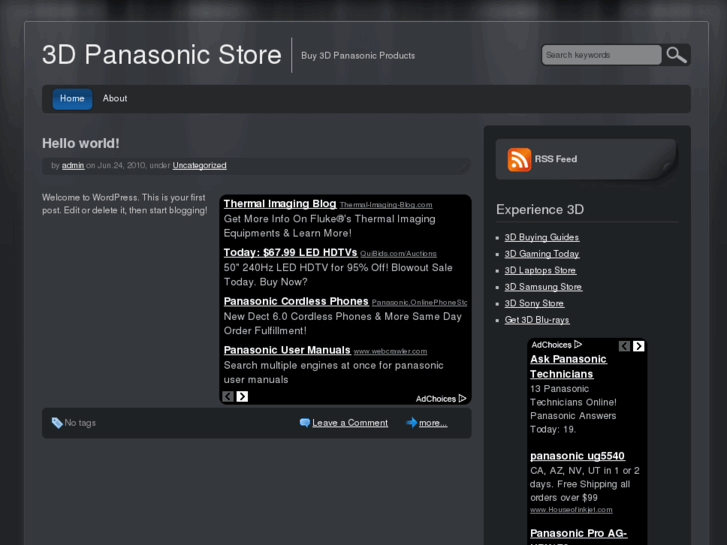The width and height of the screenshot is (727, 545).
Task: Open the admin author link
Action: point(73,166)
